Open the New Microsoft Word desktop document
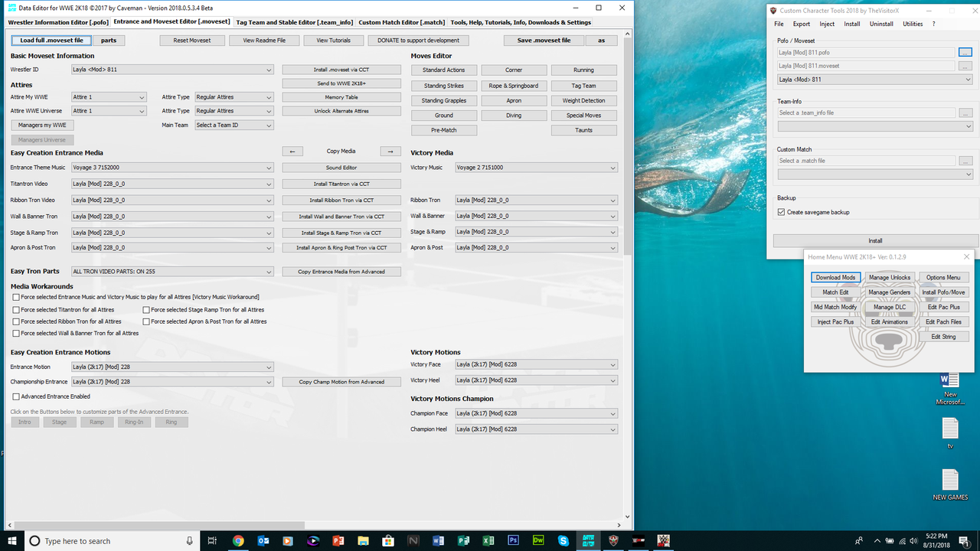Screen dimensions: 980x551 pos(949,388)
